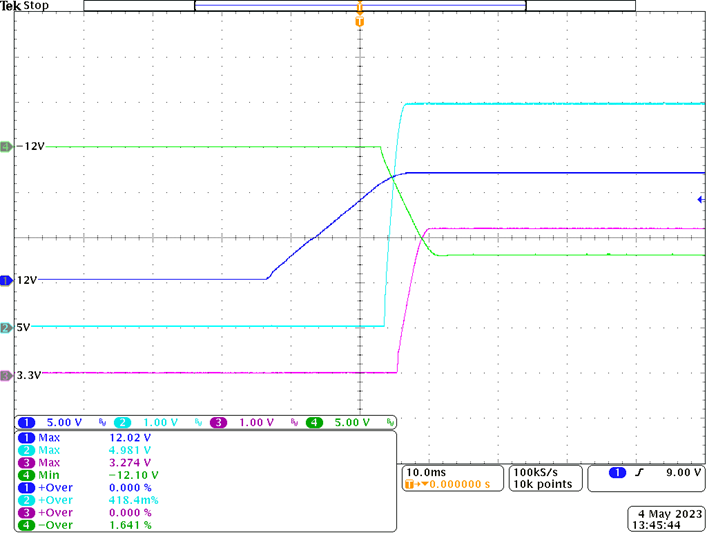Click channel 1 badge showing 5.00 V scale
707x533 pixels.
59,423
